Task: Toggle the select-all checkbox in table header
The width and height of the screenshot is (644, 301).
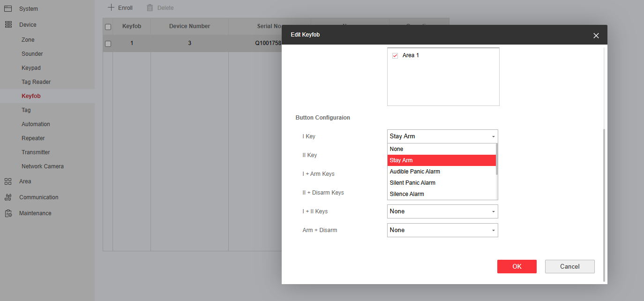Action: click(x=108, y=27)
